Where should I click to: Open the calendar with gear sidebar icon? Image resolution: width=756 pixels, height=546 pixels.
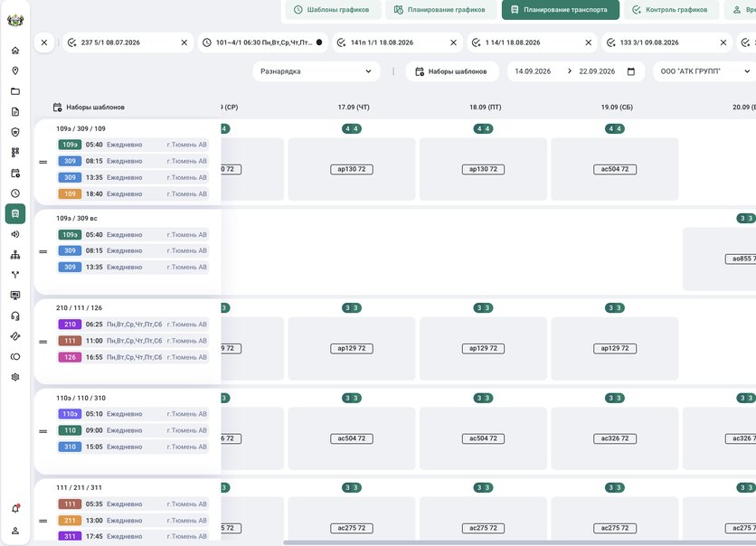15,173
